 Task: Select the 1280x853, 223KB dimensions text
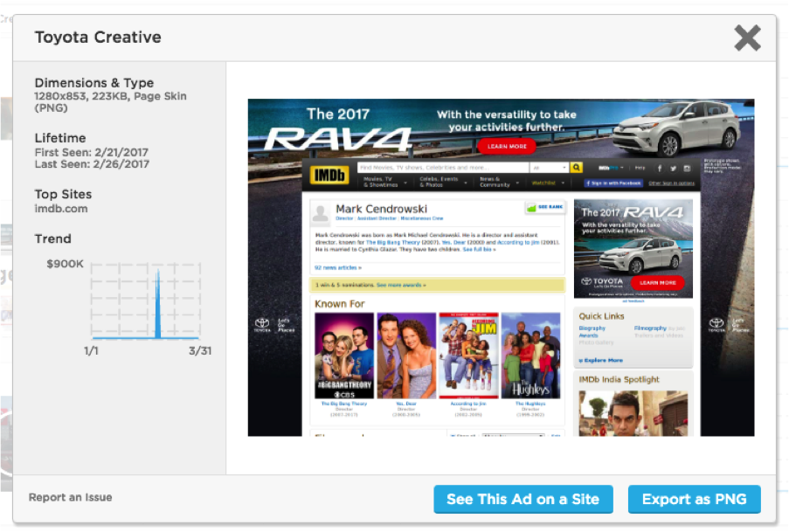[110, 101]
